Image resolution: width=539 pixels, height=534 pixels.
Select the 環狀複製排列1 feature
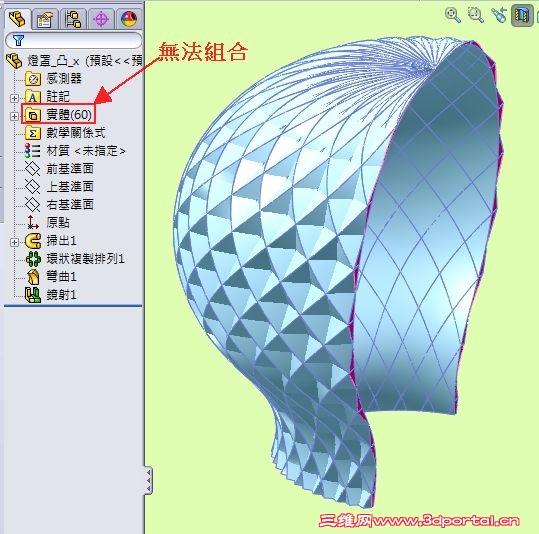[x=85, y=259]
